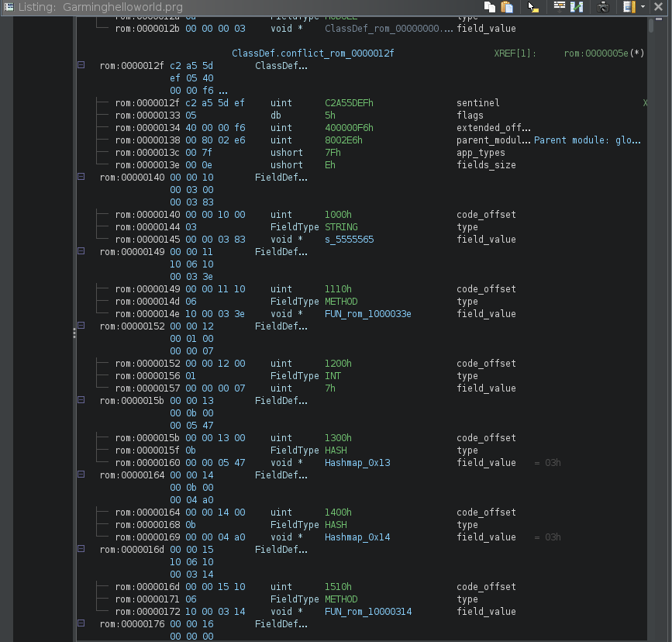Image resolution: width=672 pixels, height=642 pixels.
Task: Open margin display options dropdown arrow
Action: 643,7
